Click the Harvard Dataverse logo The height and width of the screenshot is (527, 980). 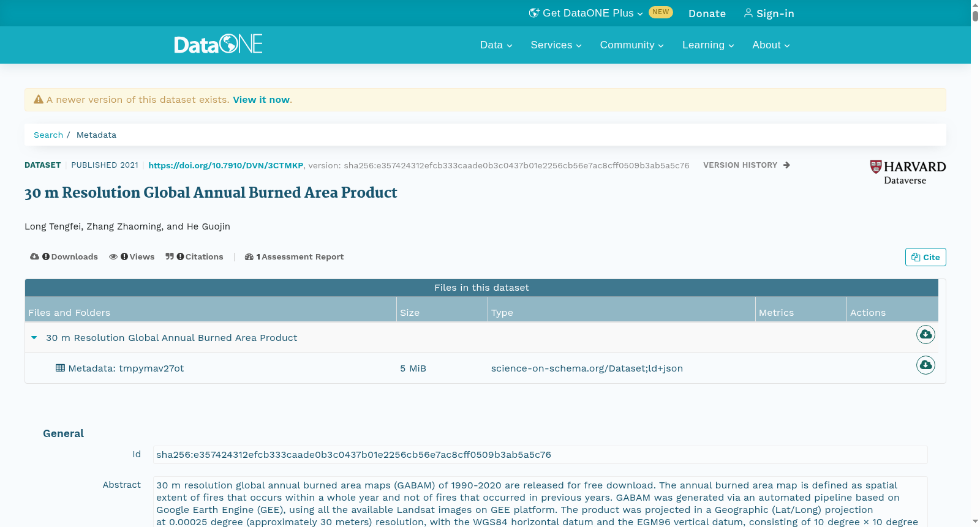[x=908, y=172]
